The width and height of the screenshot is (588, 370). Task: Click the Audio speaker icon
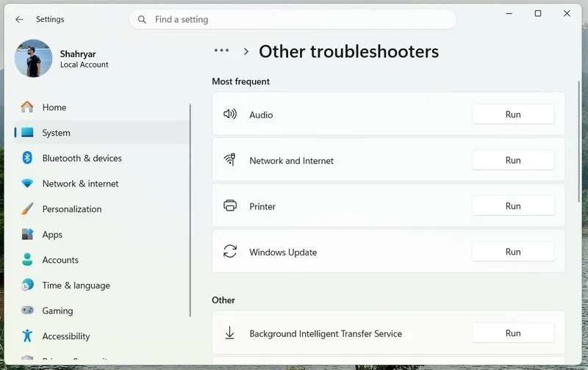pos(230,114)
